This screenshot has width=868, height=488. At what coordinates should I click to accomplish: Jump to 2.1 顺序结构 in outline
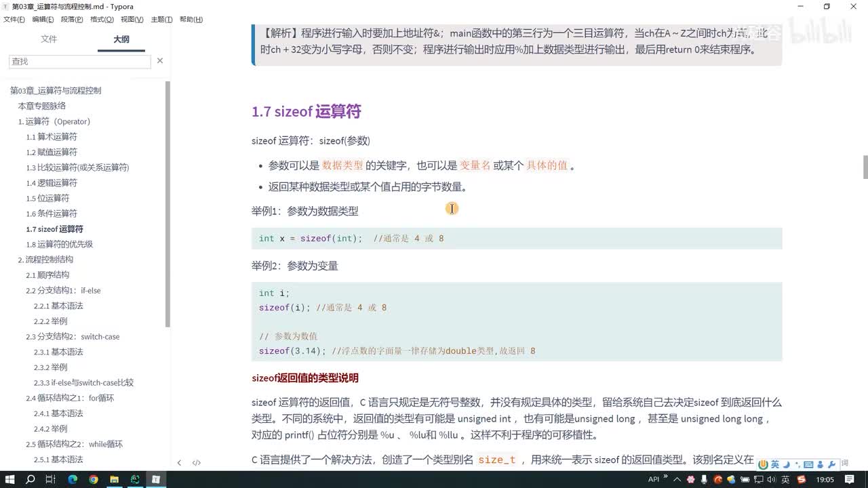pyautogui.click(x=47, y=275)
